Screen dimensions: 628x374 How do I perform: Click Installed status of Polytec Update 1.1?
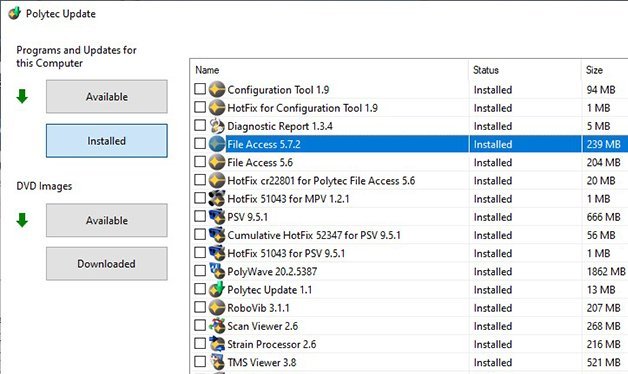pos(493,290)
